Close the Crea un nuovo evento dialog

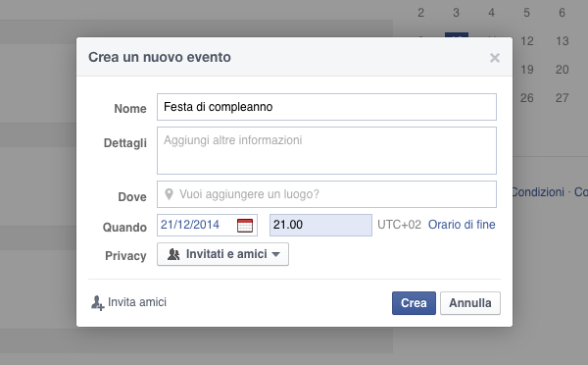click(495, 58)
